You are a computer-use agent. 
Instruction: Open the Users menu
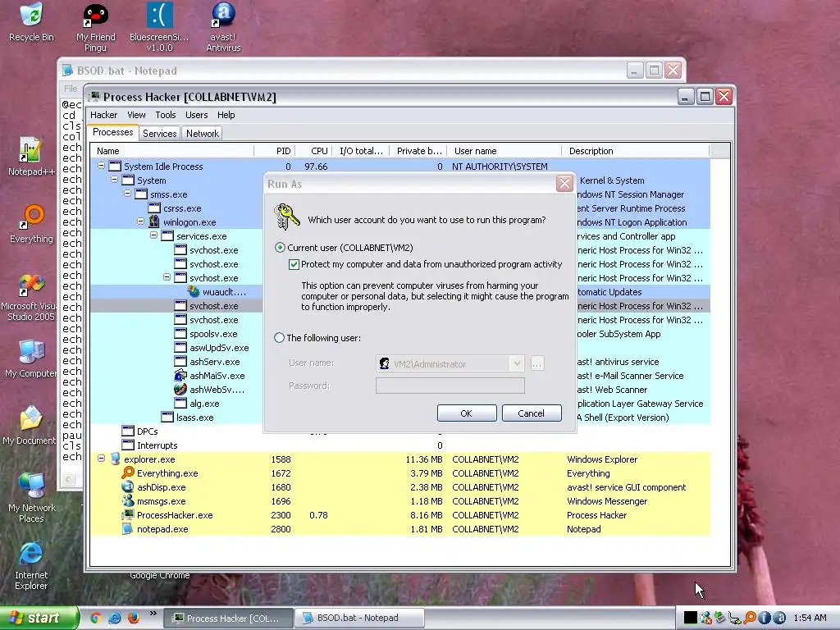197,115
